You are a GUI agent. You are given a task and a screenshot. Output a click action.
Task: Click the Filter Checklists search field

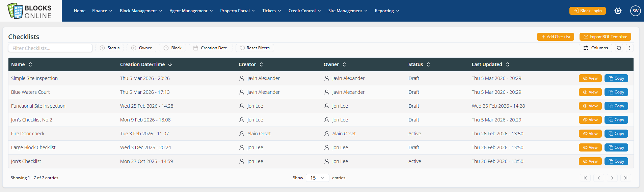point(50,48)
